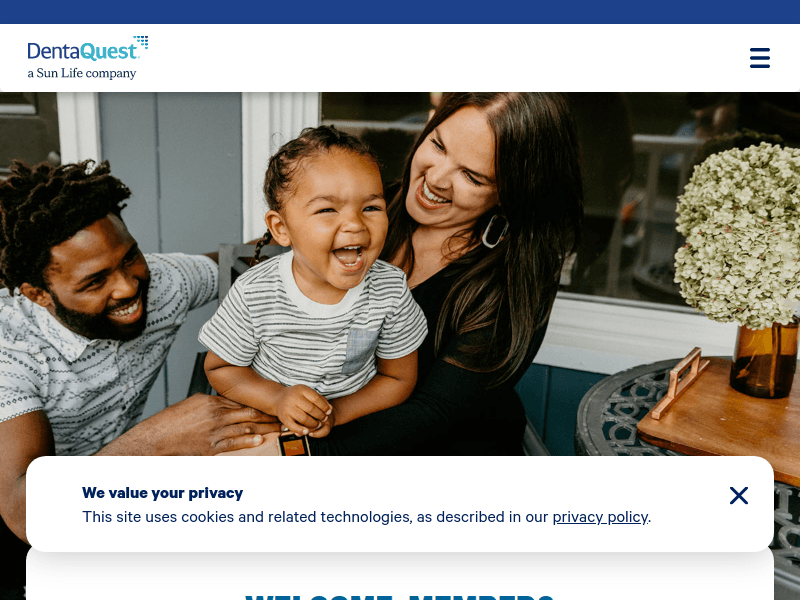Click the word 'cookies' in privacy notice
Screen dimensions: 800x600
pos(208,517)
